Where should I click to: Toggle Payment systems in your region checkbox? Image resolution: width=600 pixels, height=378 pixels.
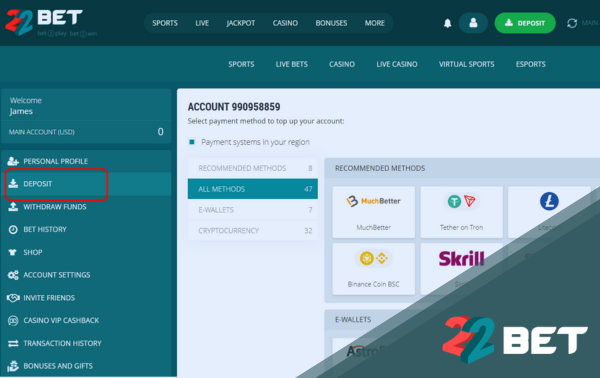192,142
